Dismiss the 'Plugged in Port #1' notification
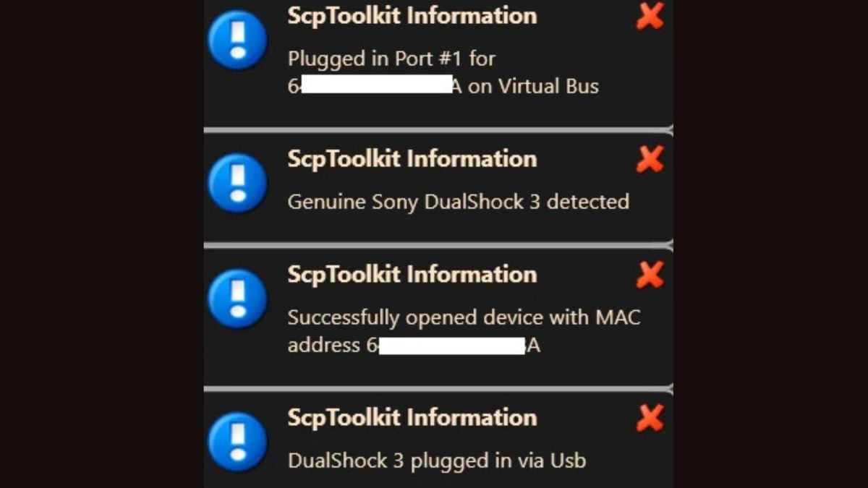Viewport: 868px width, 488px height. (650, 15)
